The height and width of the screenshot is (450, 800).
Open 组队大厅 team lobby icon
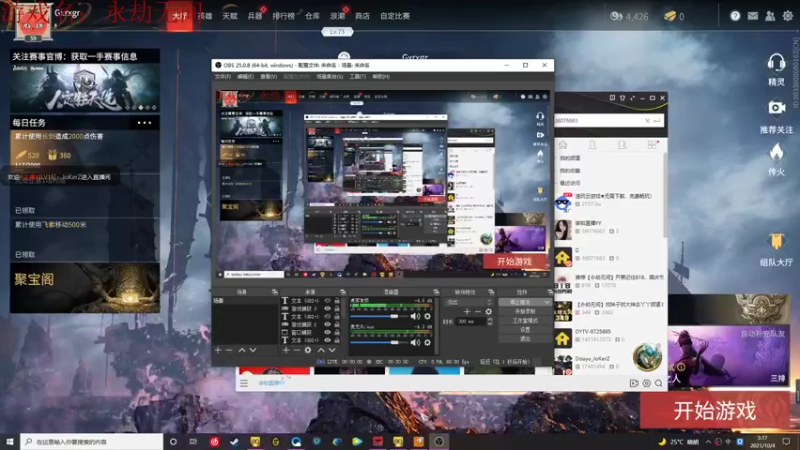pyautogui.click(x=776, y=241)
